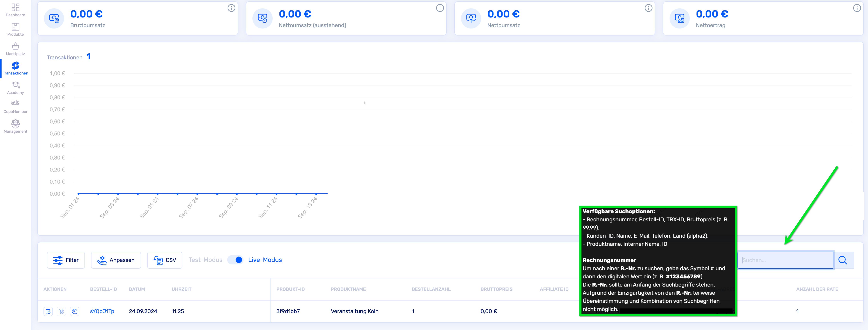Viewport: 868px width, 330px height.
Task: Open Dashboard in the sidebar
Action: click(x=16, y=10)
